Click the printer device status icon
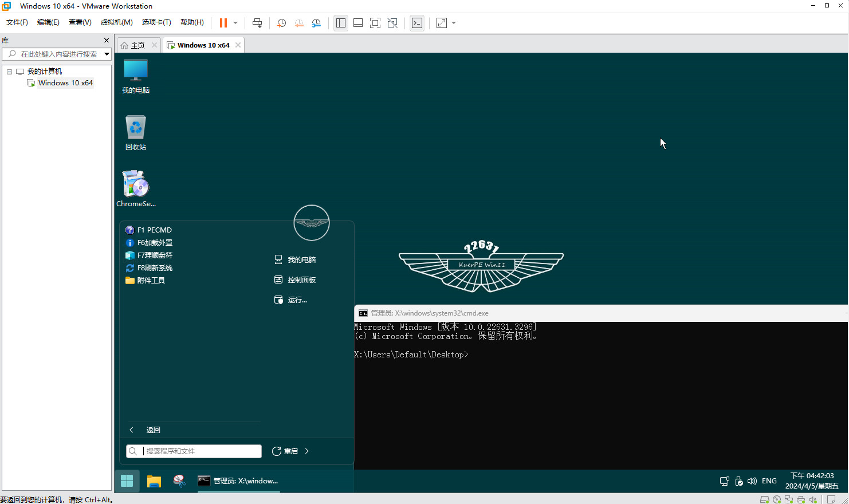The image size is (849, 504). pyautogui.click(x=801, y=500)
